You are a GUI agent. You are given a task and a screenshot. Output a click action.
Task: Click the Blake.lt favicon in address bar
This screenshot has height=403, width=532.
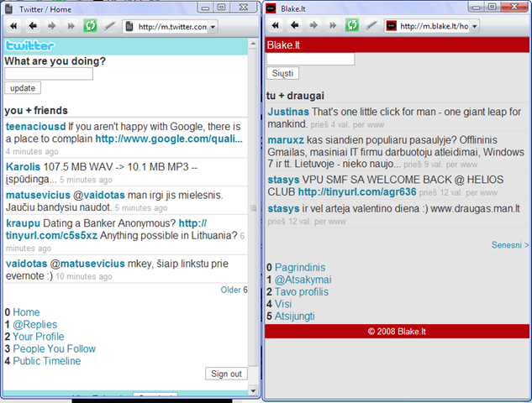392,26
